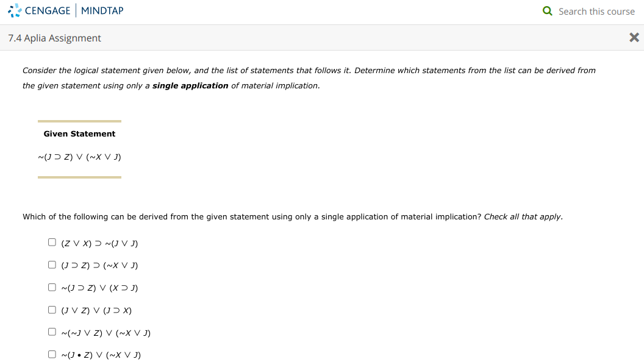The height and width of the screenshot is (362, 644).
Task: Click the 7.4 Aplia Assignment title
Action: 54,38
